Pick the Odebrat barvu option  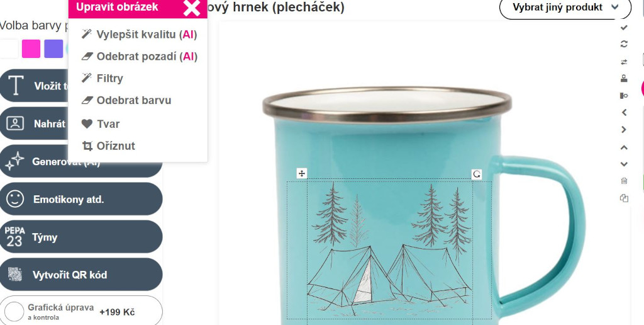pyautogui.click(x=126, y=100)
